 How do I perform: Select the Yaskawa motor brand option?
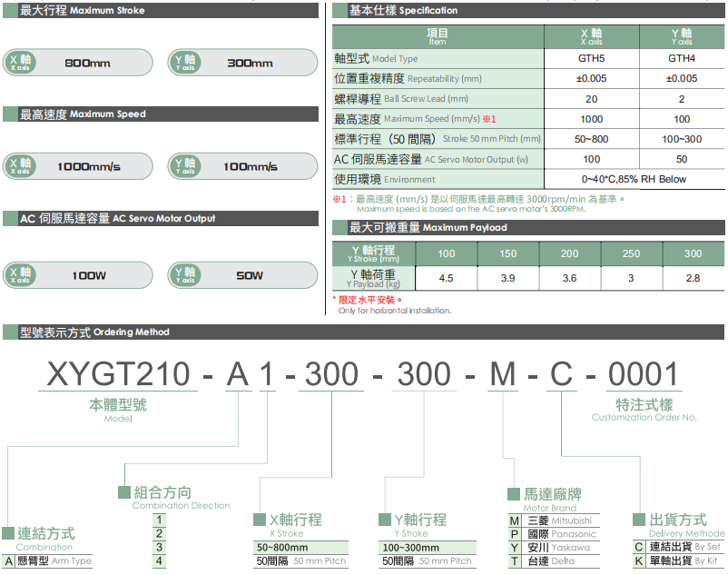(555, 548)
